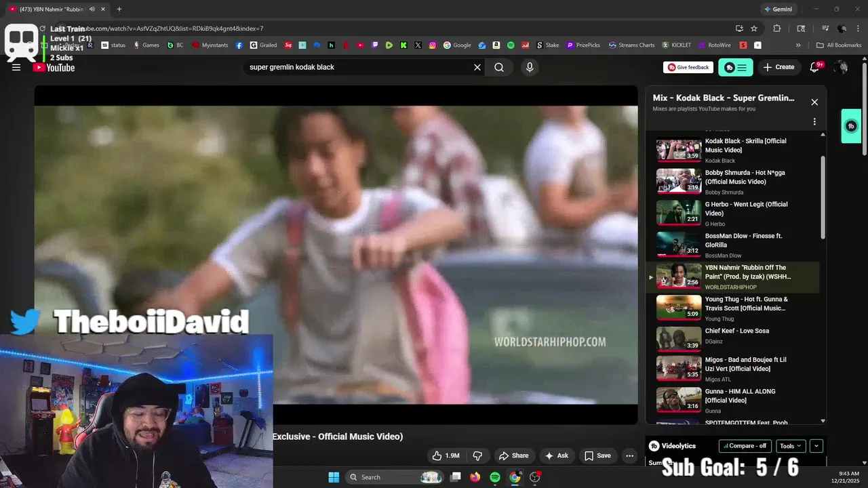Screen dimensions: 868x488
Task: Open Task View on the taskbar
Action: point(456,477)
